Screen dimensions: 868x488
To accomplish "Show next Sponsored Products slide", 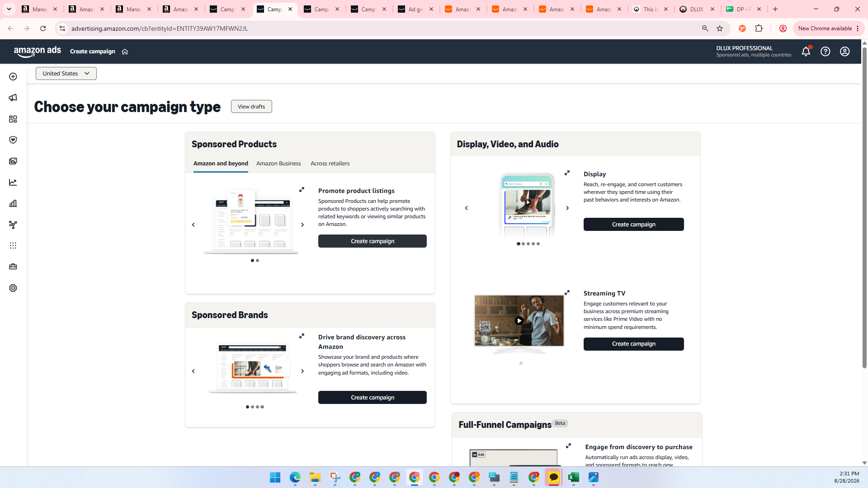I will 302,225.
